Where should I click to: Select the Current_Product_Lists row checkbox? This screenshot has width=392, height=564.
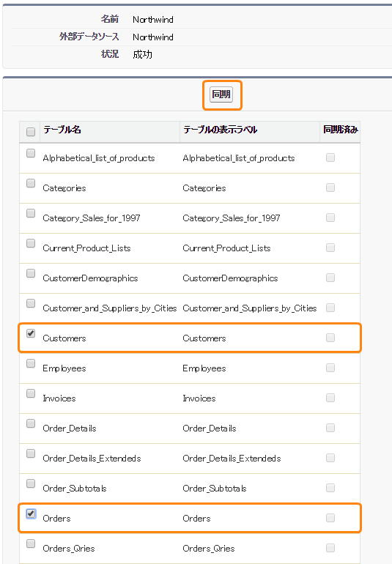[31, 243]
